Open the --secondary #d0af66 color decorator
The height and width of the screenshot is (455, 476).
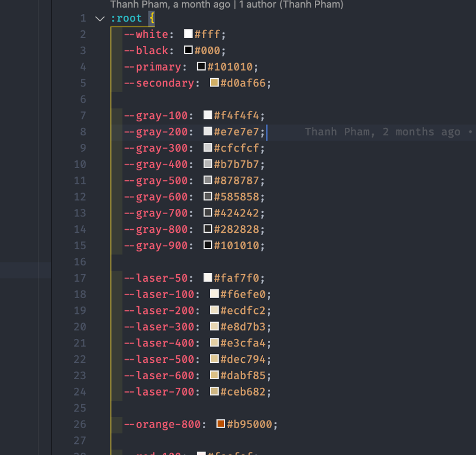[x=213, y=82]
